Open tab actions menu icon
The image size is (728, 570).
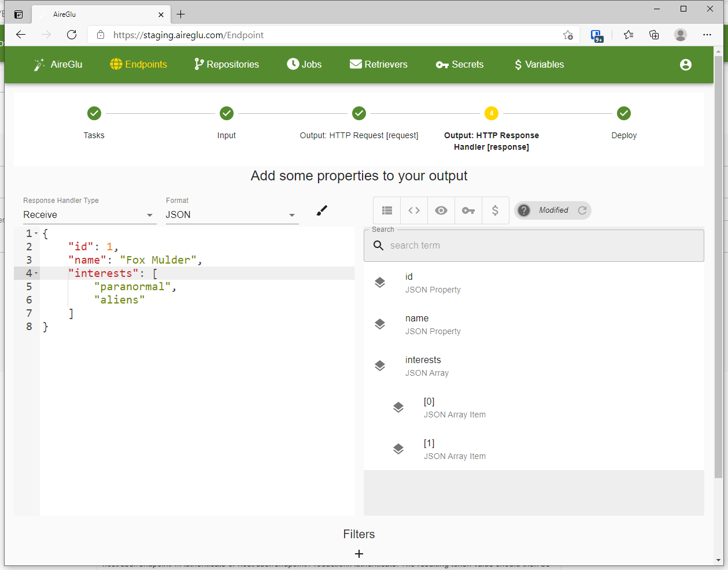[19, 14]
